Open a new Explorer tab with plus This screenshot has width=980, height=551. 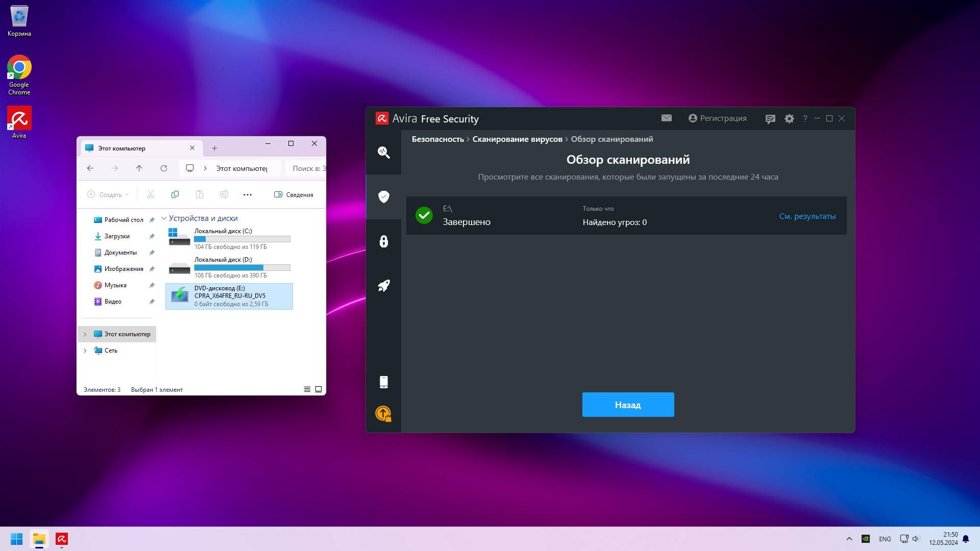coord(214,148)
